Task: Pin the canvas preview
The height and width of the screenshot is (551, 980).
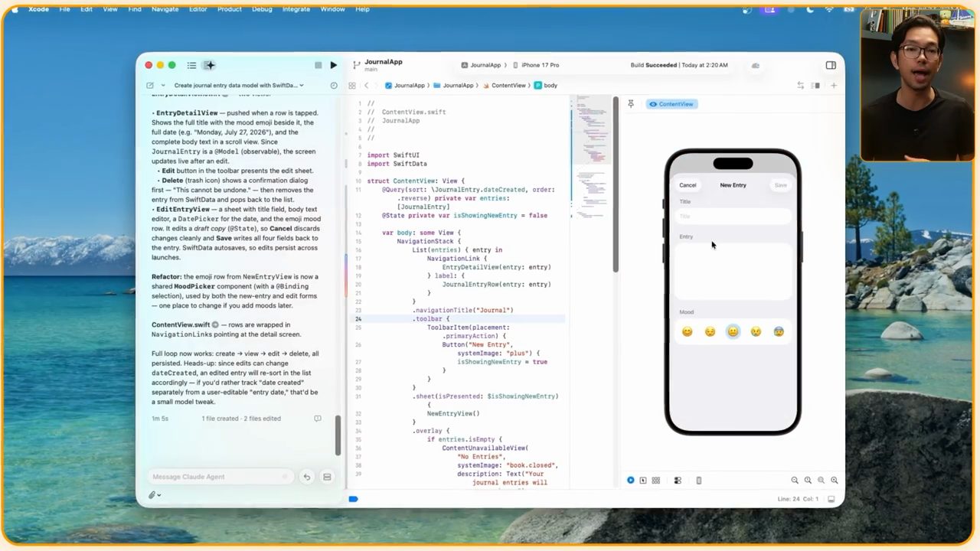Action: [631, 104]
